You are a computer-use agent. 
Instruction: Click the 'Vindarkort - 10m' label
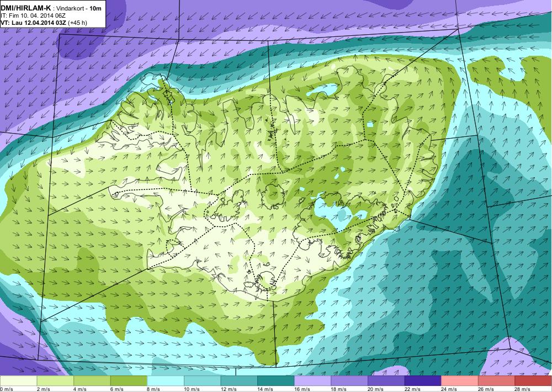pyautogui.click(x=79, y=8)
